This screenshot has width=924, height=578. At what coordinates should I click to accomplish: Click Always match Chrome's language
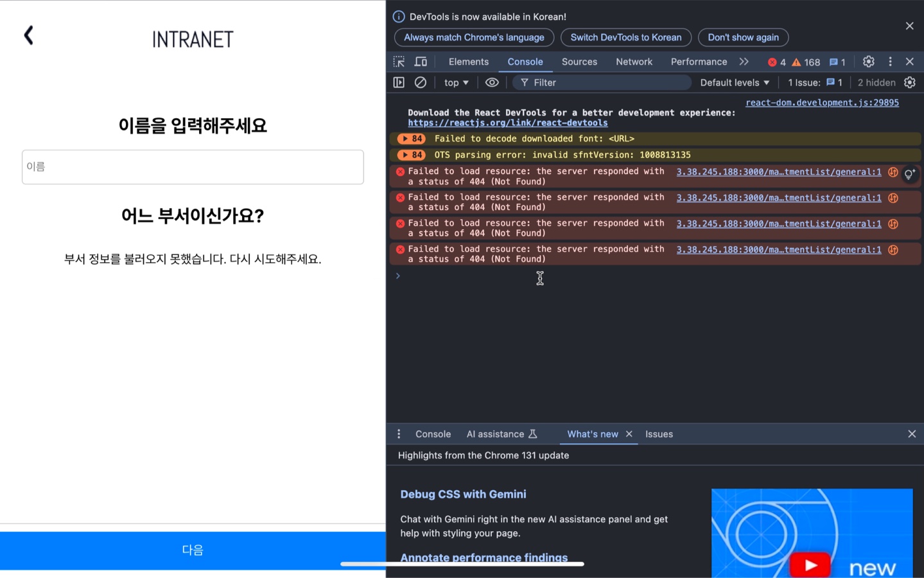(474, 37)
